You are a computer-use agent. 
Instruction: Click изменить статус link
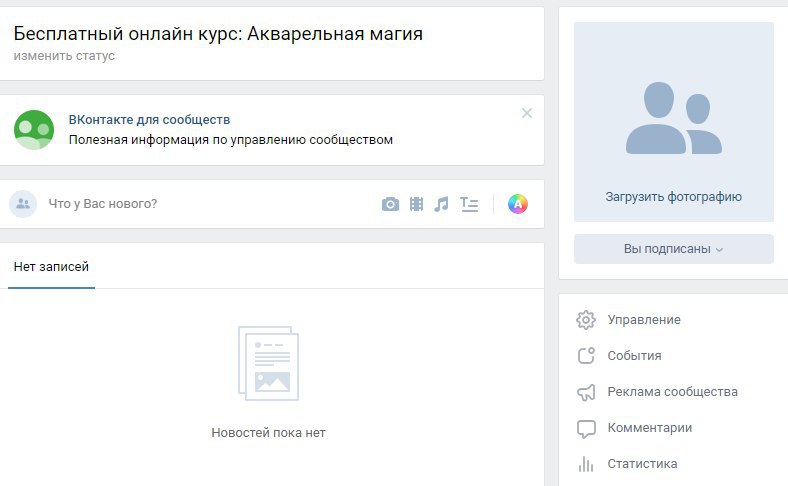(64, 56)
